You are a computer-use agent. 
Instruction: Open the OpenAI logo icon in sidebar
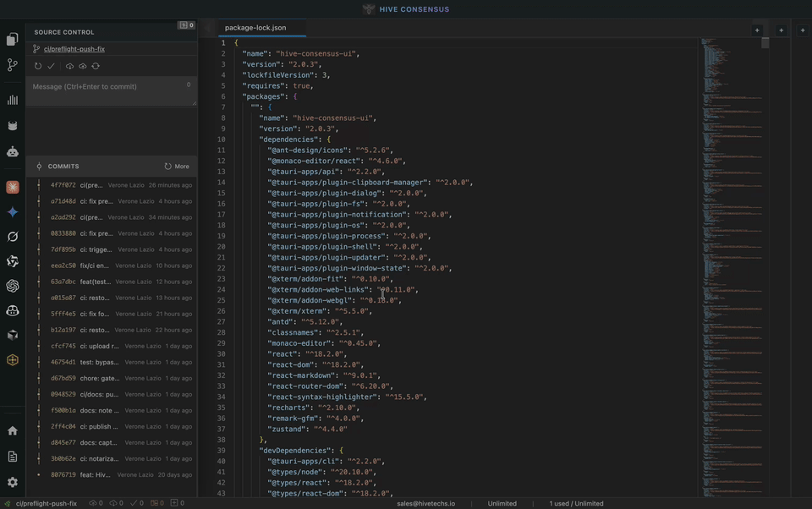[13, 286]
